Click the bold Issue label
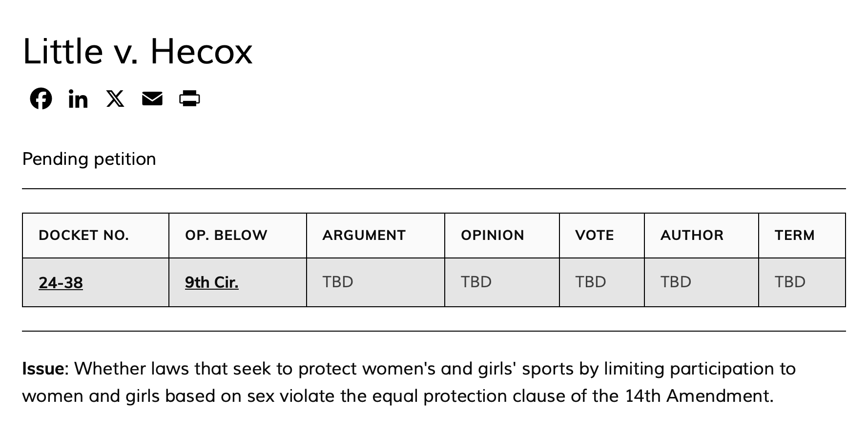This screenshot has width=868, height=435. [x=43, y=369]
